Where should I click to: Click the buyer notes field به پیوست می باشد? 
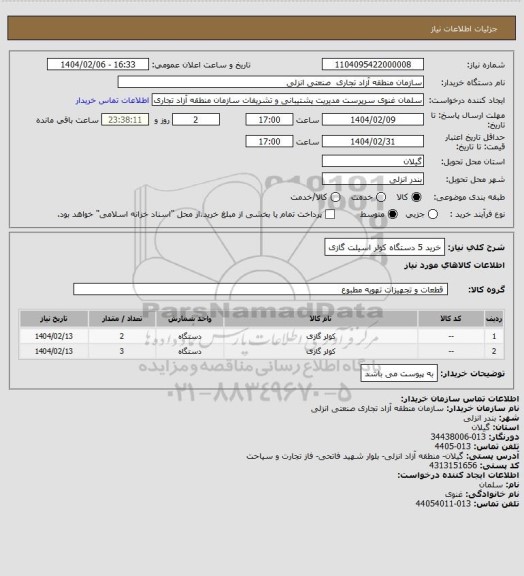click(x=399, y=374)
